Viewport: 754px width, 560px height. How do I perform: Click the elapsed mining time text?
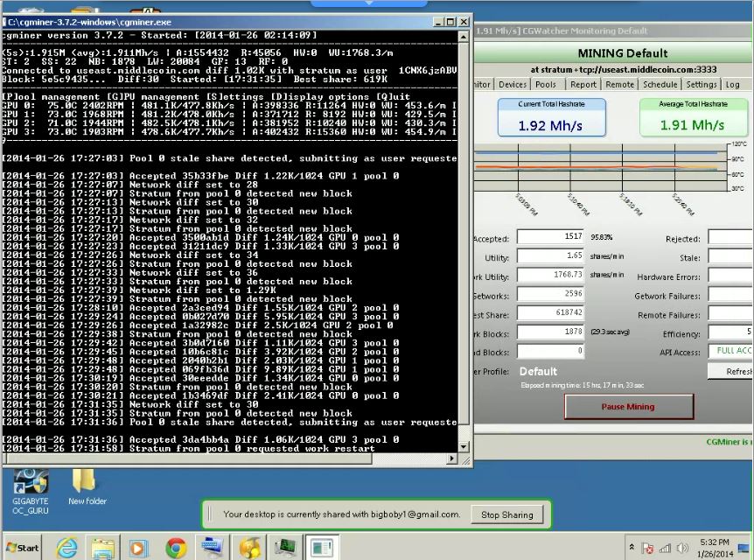tap(582, 385)
